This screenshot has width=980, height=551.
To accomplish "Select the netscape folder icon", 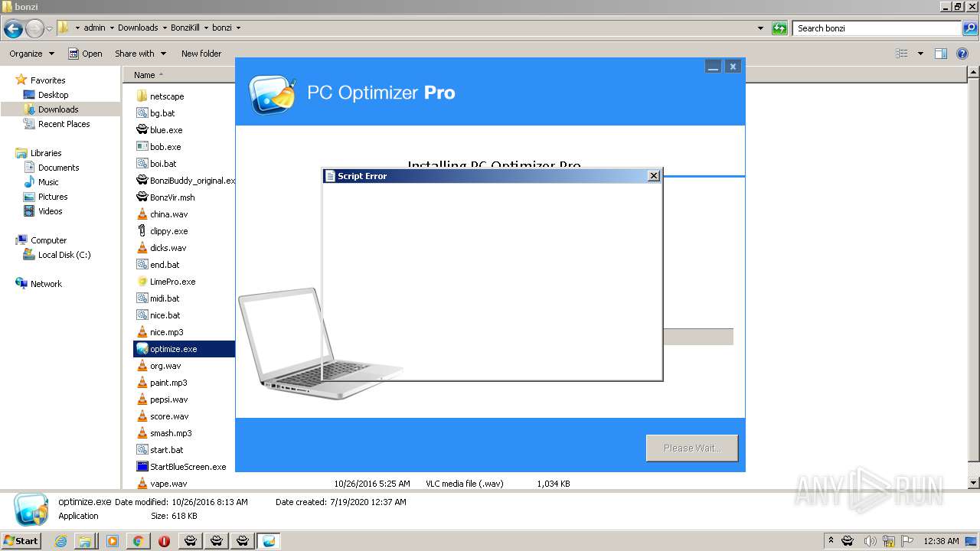I will [142, 96].
